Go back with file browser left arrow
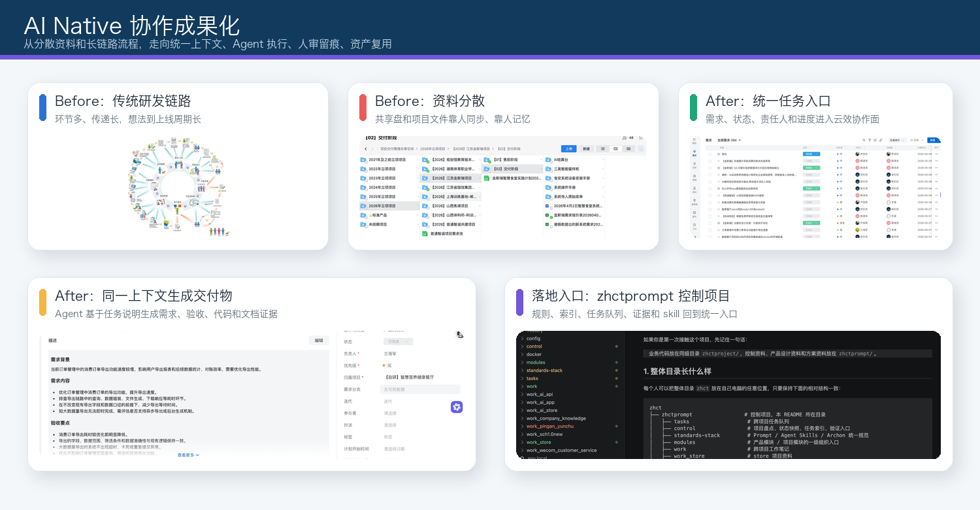This screenshot has height=510, width=980. point(366,149)
